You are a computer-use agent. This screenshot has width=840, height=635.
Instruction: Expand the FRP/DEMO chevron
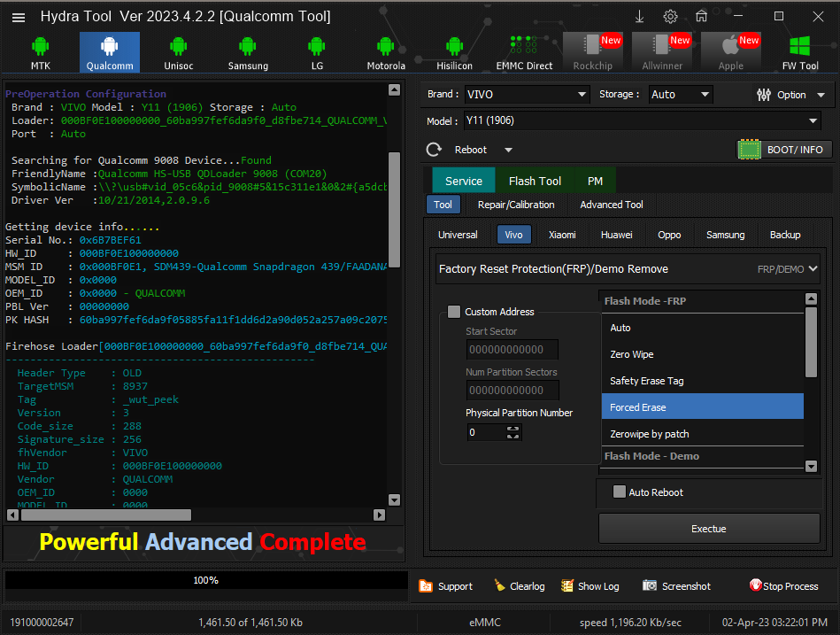click(813, 268)
